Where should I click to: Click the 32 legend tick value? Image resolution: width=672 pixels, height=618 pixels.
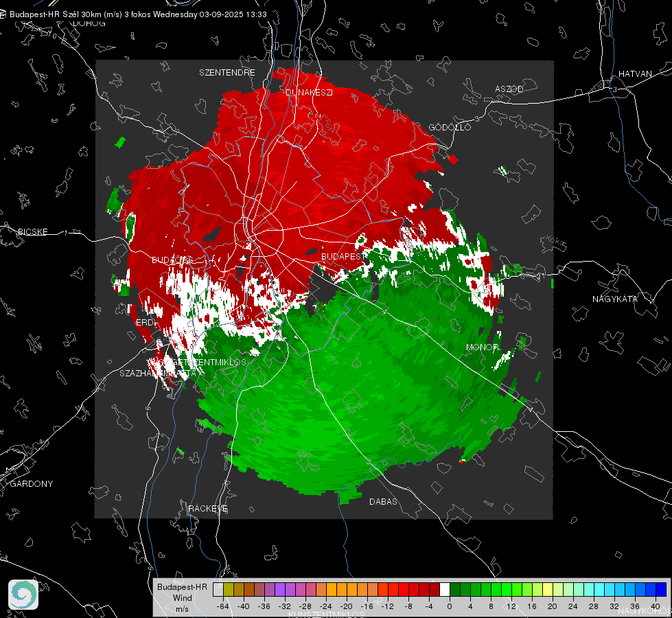(614, 606)
